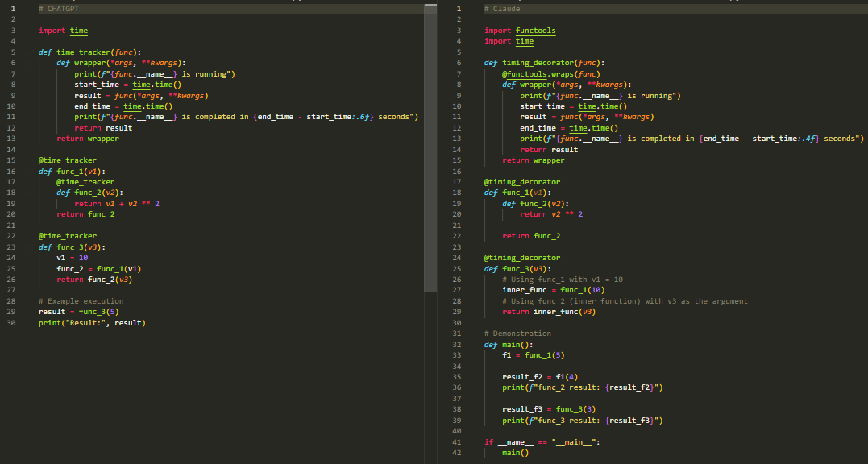Click 'def main():' in the right pane
868x464 pixels.
tap(509, 345)
